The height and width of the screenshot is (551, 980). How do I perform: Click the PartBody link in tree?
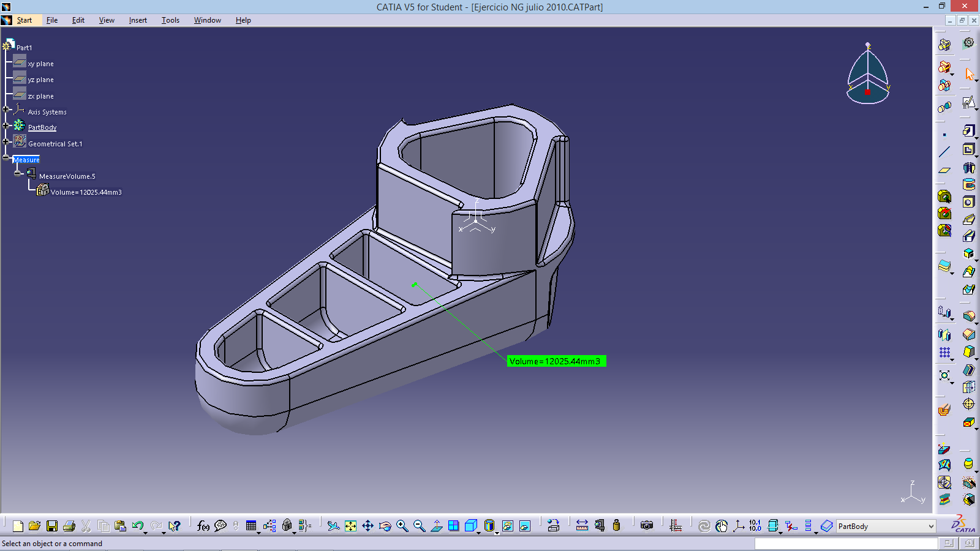(x=42, y=127)
